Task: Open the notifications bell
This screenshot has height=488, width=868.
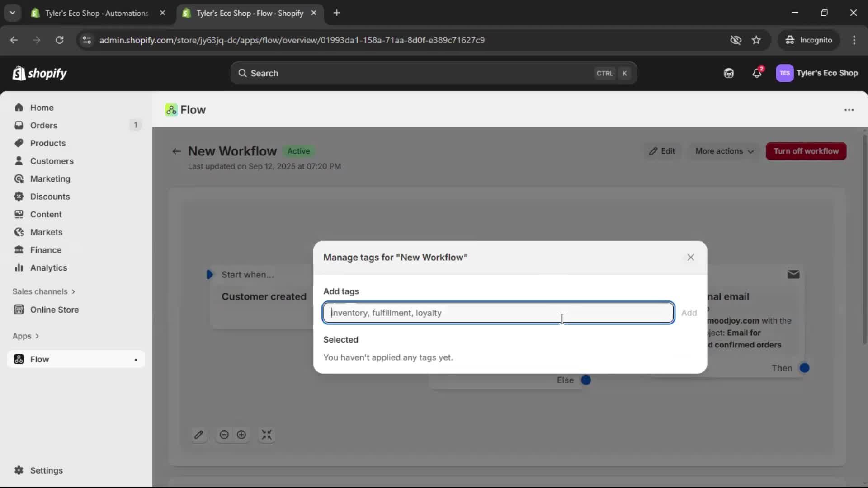Action: pos(757,73)
